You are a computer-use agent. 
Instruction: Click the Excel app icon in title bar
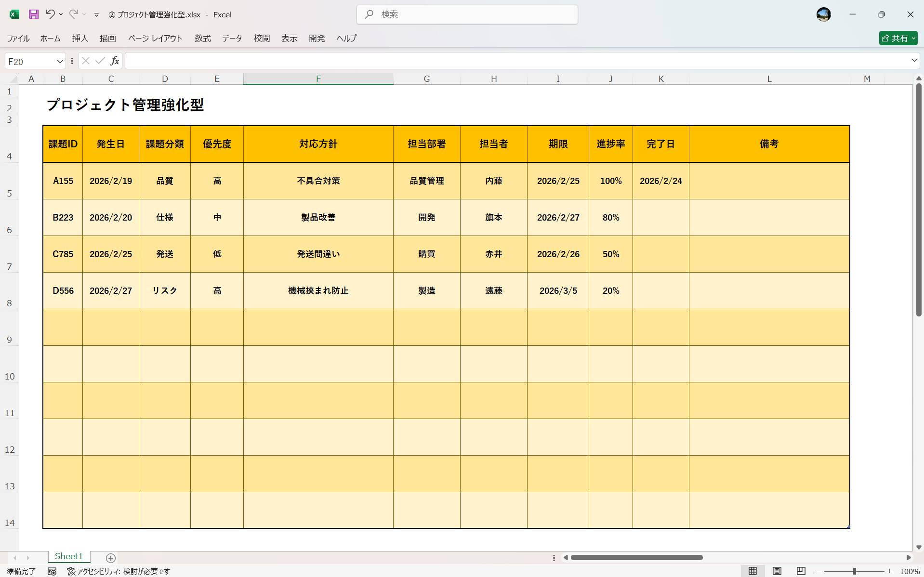14,14
